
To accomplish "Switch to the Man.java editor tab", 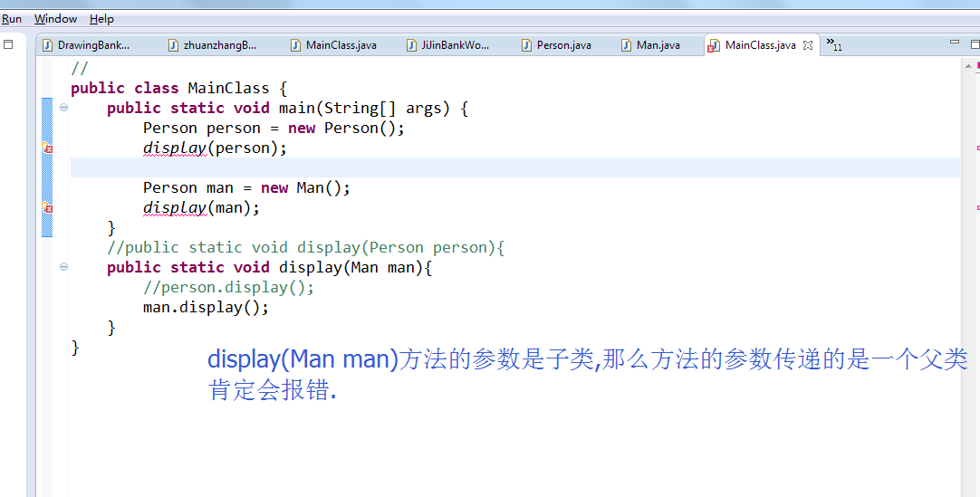I will 651,45.
